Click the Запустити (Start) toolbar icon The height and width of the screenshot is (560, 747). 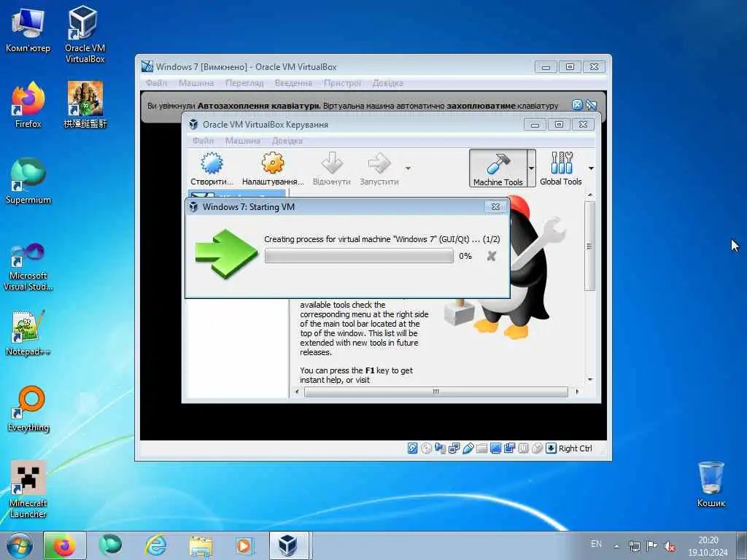pyautogui.click(x=379, y=169)
